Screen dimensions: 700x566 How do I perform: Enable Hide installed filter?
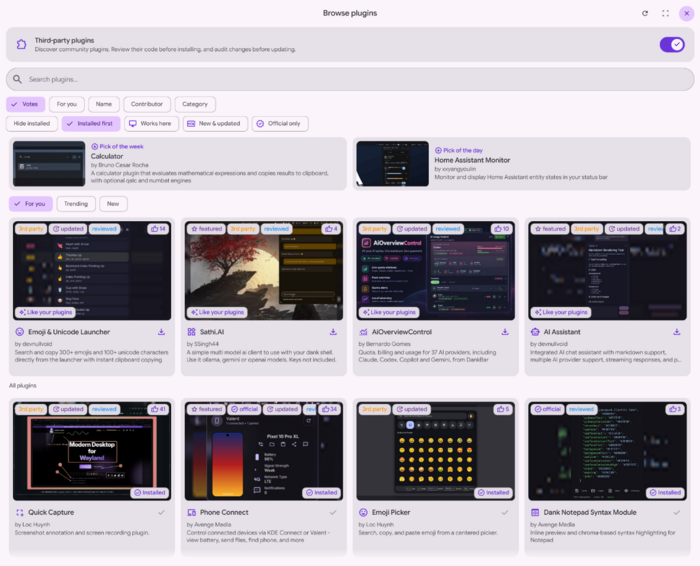(32, 124)
